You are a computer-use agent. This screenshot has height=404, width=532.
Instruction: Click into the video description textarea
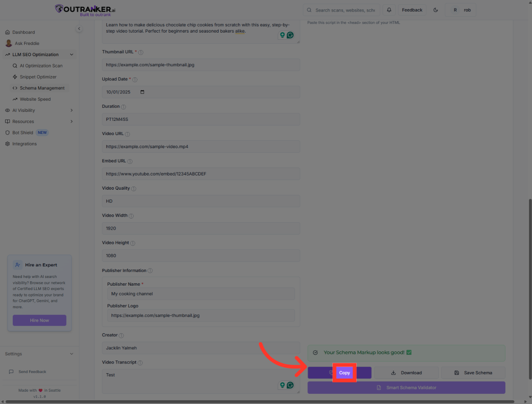point(201,31)
